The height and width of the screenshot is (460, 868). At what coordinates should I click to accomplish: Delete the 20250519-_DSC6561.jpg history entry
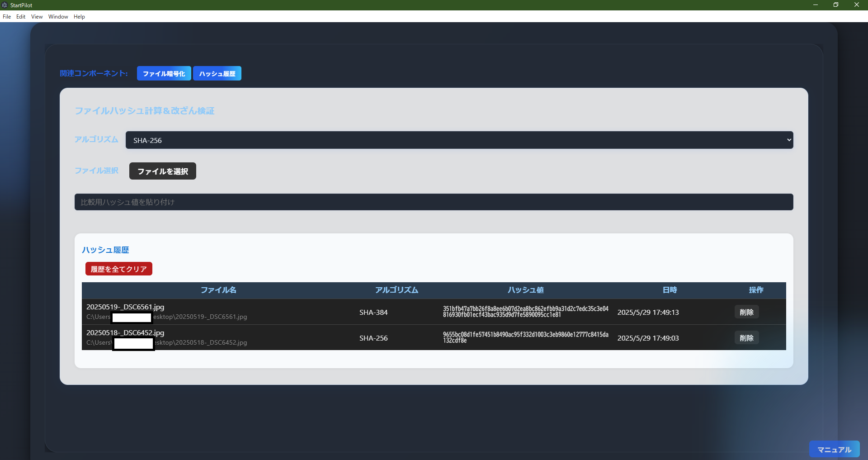(746, 312)
